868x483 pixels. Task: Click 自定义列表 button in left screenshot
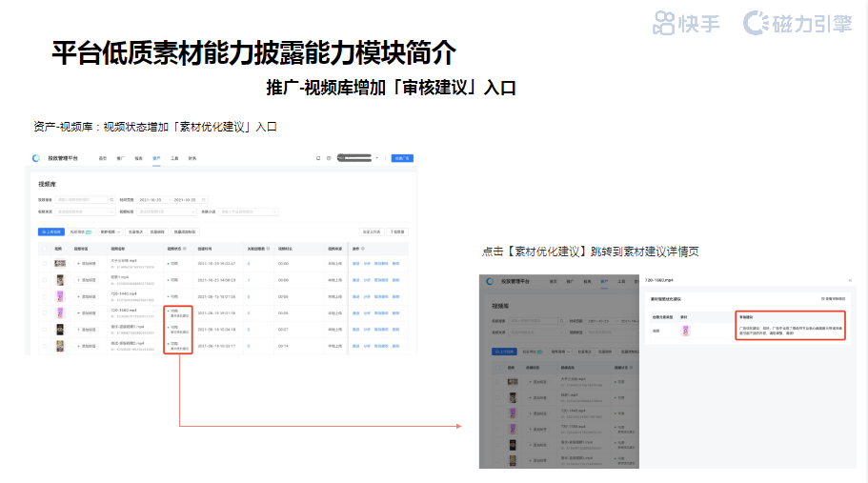372,231
